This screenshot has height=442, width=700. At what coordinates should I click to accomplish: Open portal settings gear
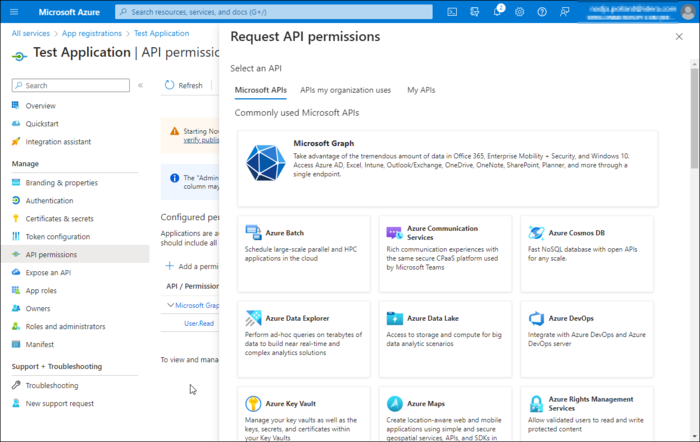point(519,12)
